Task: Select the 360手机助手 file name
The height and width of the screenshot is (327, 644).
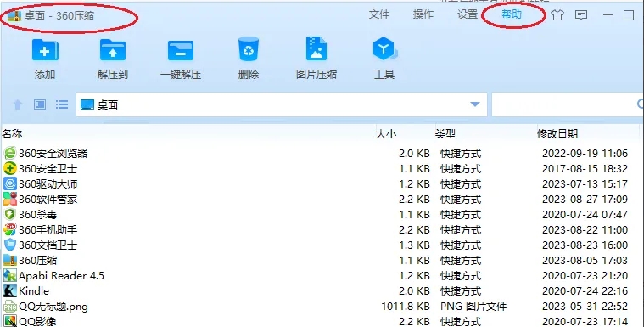Action: coord(48,229)
